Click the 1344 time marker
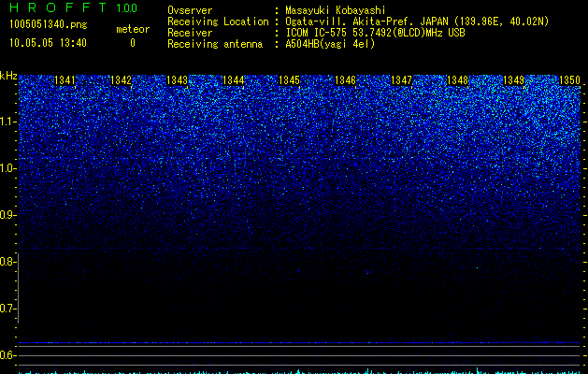This screenshot has height=374, width=588. (x=234, y=80)
